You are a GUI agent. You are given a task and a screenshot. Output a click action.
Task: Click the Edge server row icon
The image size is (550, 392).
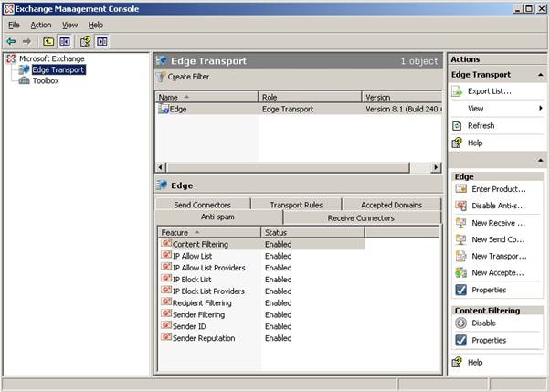164,109
